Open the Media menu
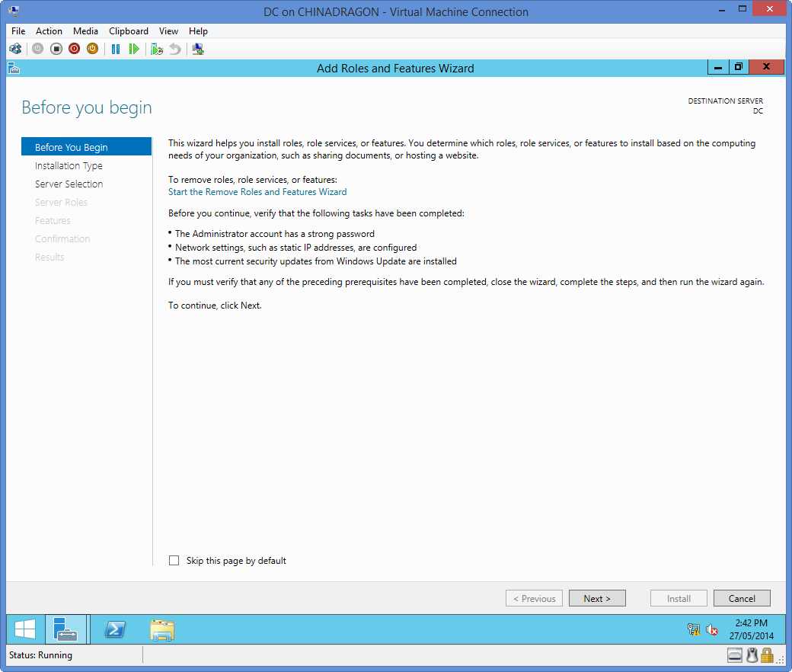This screenshot has height=672, width=792. coord(85,31)
